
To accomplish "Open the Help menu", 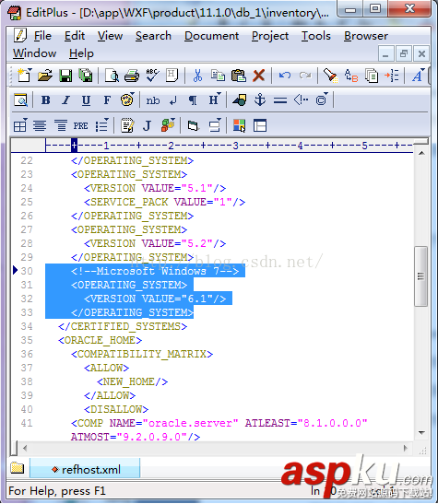I will coord(81,53).
